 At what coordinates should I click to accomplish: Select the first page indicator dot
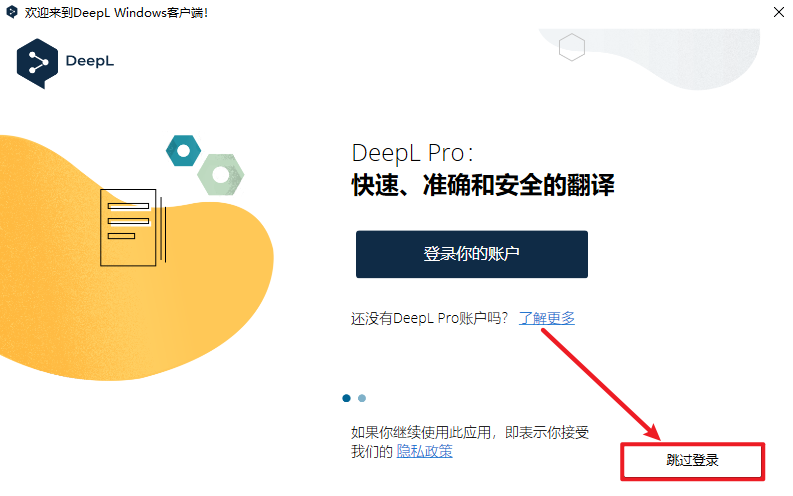[346, 398]
